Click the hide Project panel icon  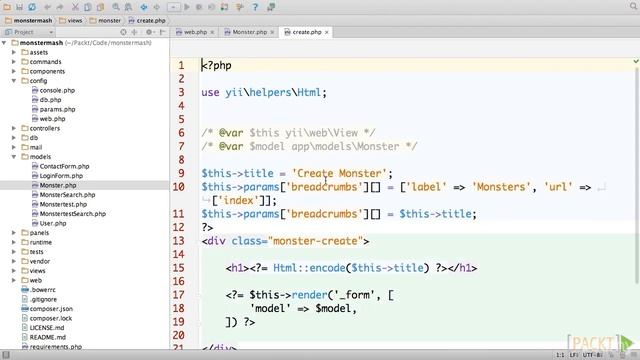162,32
